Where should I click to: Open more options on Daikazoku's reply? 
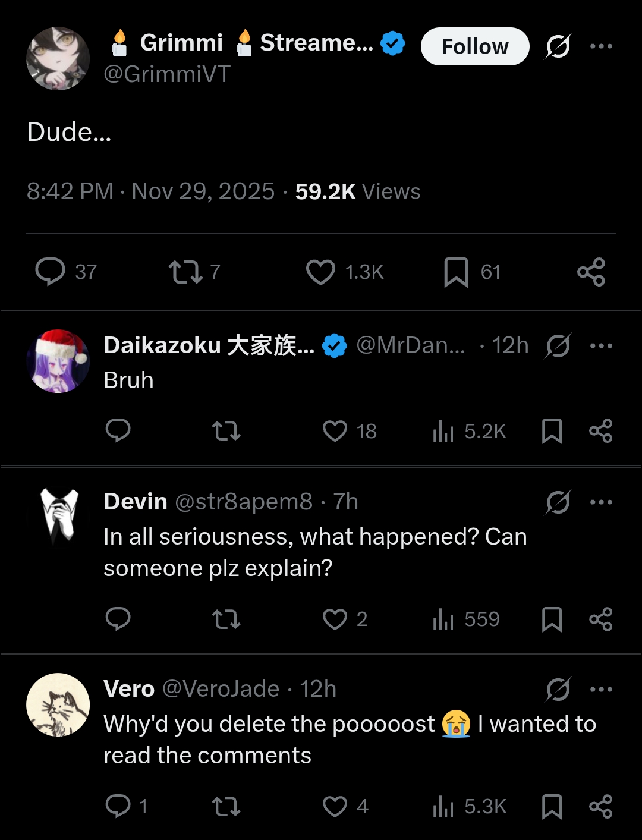click(x=601, y=345)
